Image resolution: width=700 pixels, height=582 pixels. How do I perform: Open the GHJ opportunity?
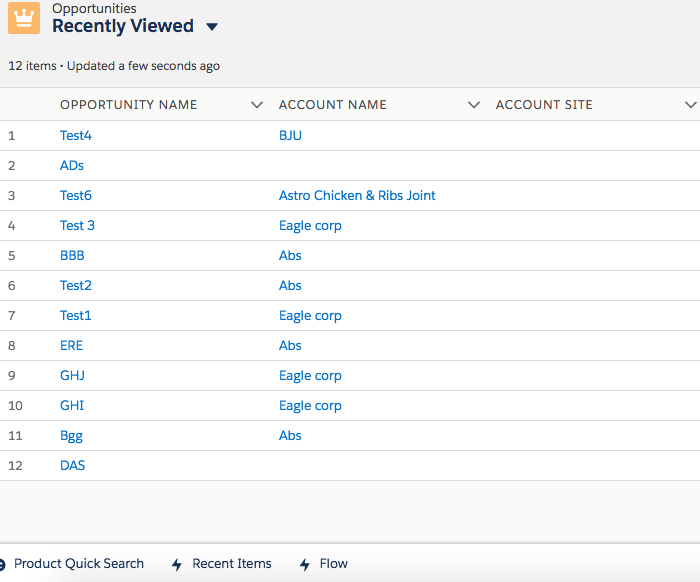point(72,376)
